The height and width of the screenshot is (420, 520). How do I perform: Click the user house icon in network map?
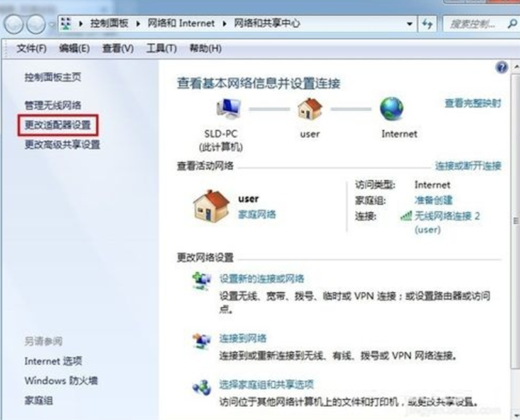coord(310,109)
